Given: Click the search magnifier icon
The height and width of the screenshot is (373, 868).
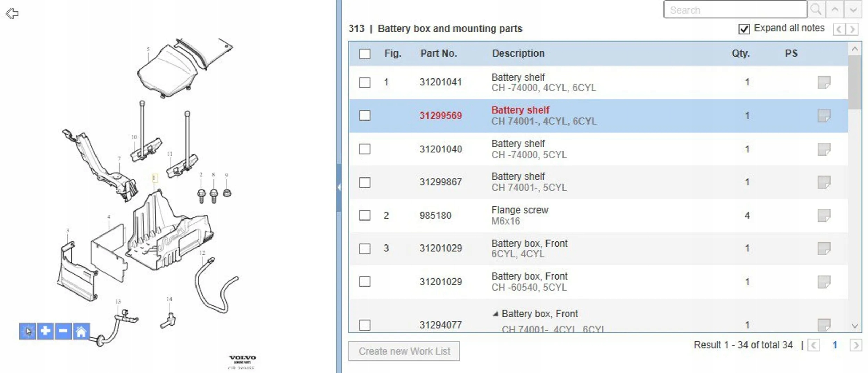Looking at the screenshot, I should coord(816,10).
